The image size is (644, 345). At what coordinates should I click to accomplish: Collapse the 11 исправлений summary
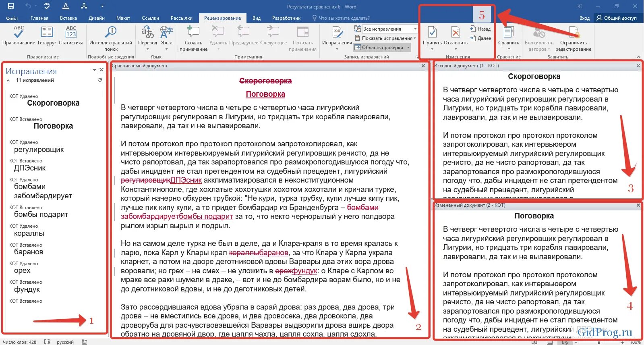point(8,81)
